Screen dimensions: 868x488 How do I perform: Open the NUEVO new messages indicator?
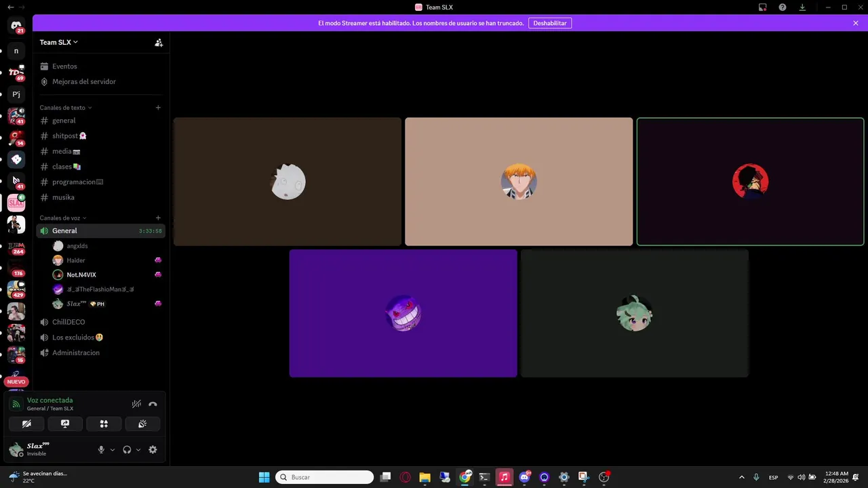click(16, 382)
